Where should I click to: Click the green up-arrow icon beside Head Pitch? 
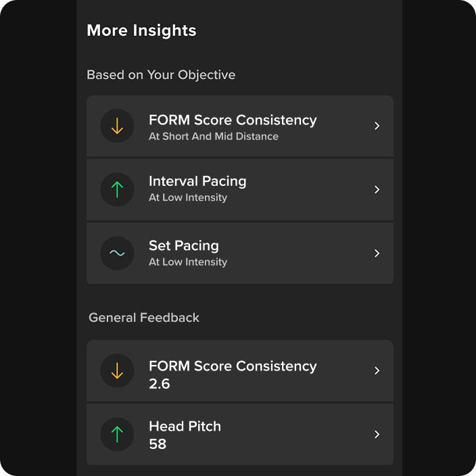point(117,434)
